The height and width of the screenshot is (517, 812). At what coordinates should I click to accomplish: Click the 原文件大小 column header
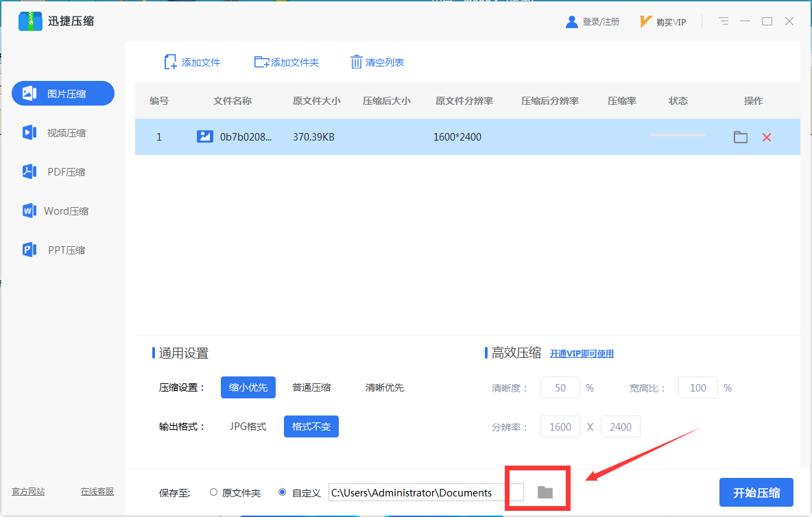(316, 101)
